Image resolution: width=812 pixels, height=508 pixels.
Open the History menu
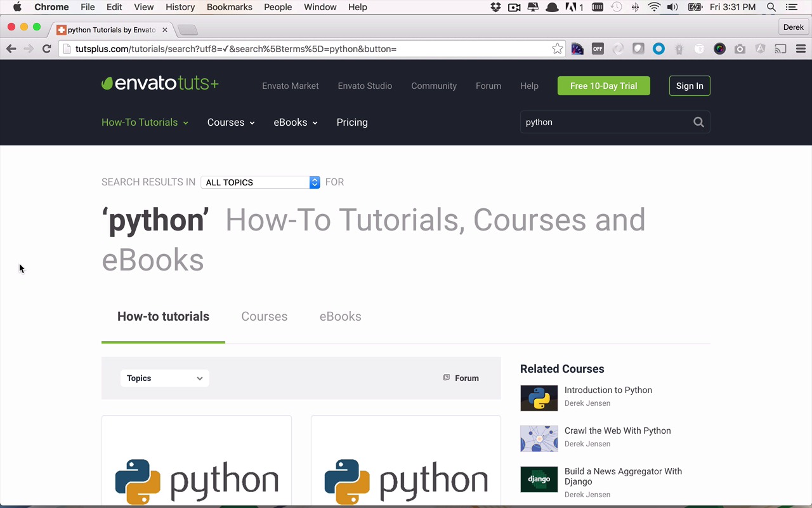tap(180, 7)
